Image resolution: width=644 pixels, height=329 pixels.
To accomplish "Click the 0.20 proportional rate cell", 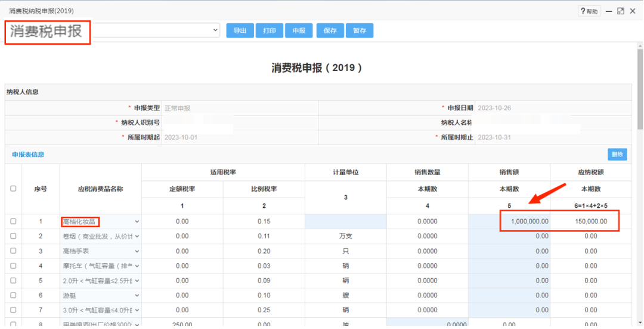I will coord(264,251).
